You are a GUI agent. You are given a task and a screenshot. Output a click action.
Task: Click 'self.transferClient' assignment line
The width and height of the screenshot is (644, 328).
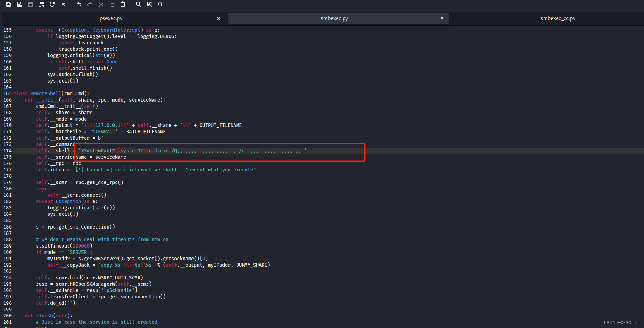[101, 297]
